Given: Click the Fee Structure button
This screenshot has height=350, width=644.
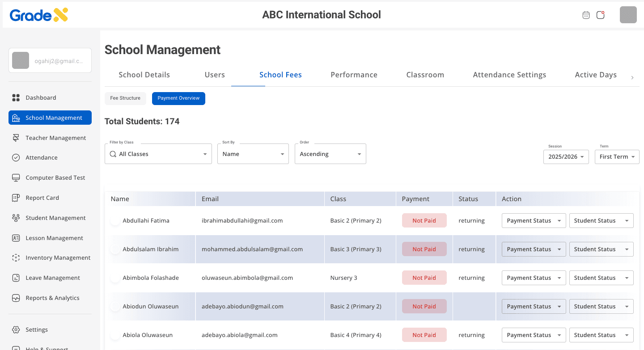Looking at the screenshot, I should 125,98.
